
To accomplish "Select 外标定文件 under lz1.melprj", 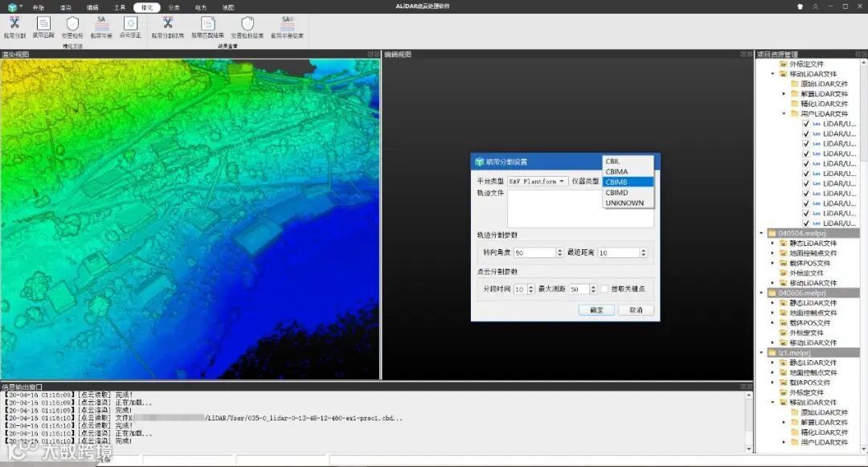I will (x=807, y=393).
